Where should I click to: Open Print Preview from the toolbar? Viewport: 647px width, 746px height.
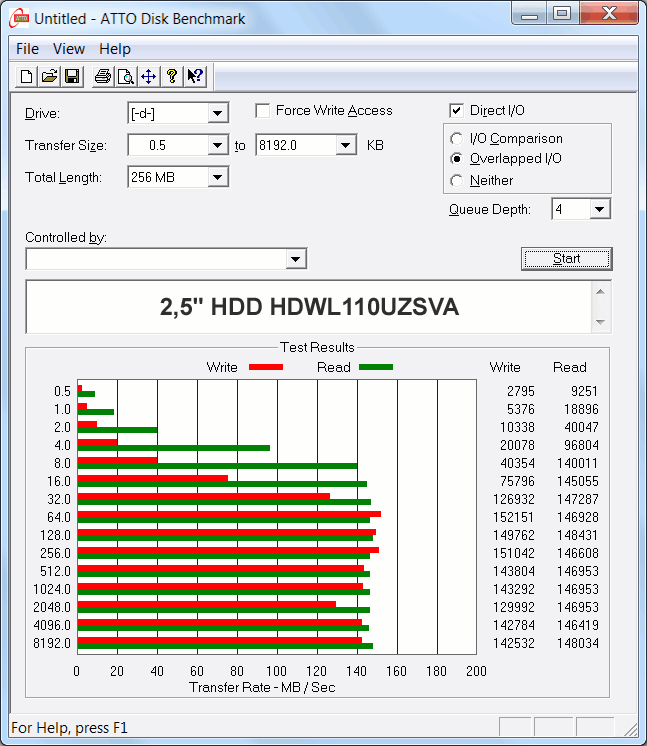coord(126,76)
